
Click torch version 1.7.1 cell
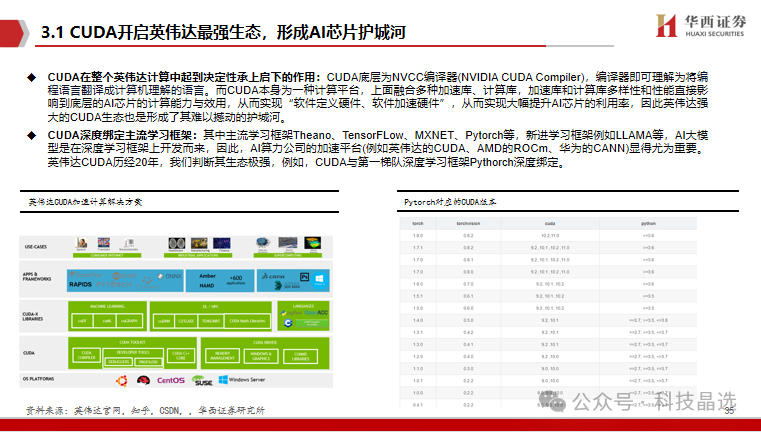click(418, 248)
